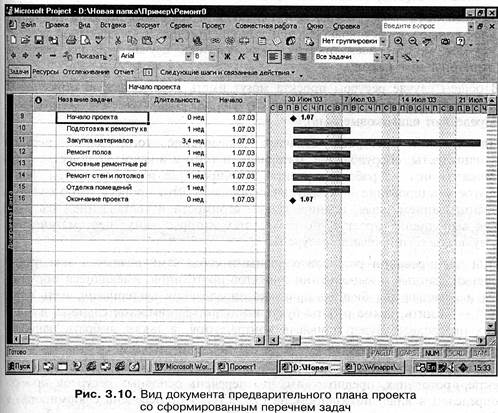Open Print Preview from toolbar
498x413 pixels.
click(x=85, y=41)
